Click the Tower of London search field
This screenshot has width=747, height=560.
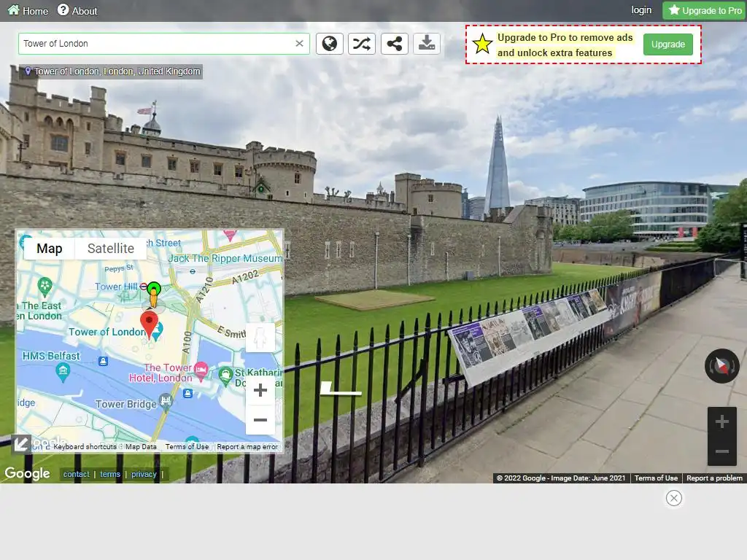164,44
